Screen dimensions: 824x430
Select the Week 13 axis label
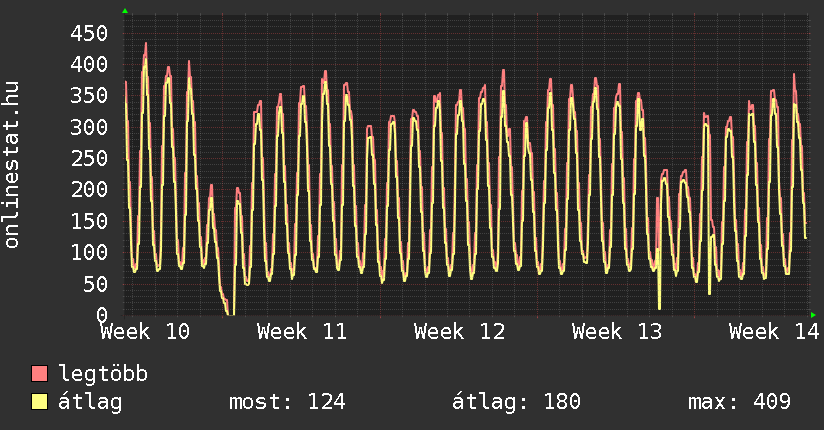click(616, 331)
